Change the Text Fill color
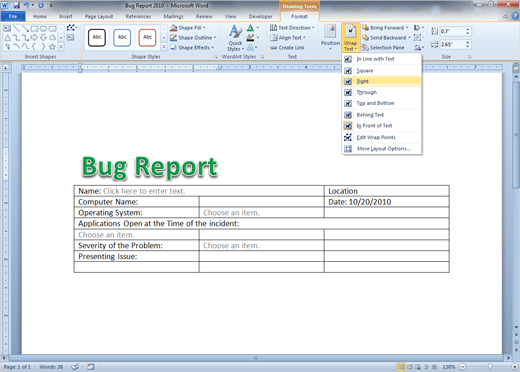 (252, 28)
